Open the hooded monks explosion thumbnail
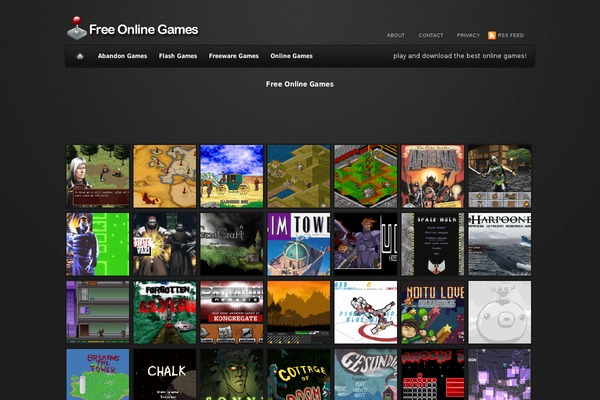 tap(165, 244)
